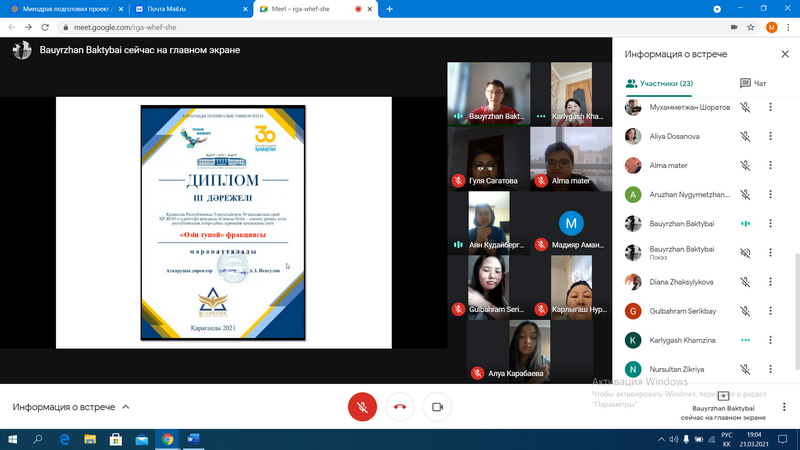This screenshot has width=800, height=450.
Task: Click muted presentation audio icon for Bauyrzhan Показ
Action: (745, 253)
